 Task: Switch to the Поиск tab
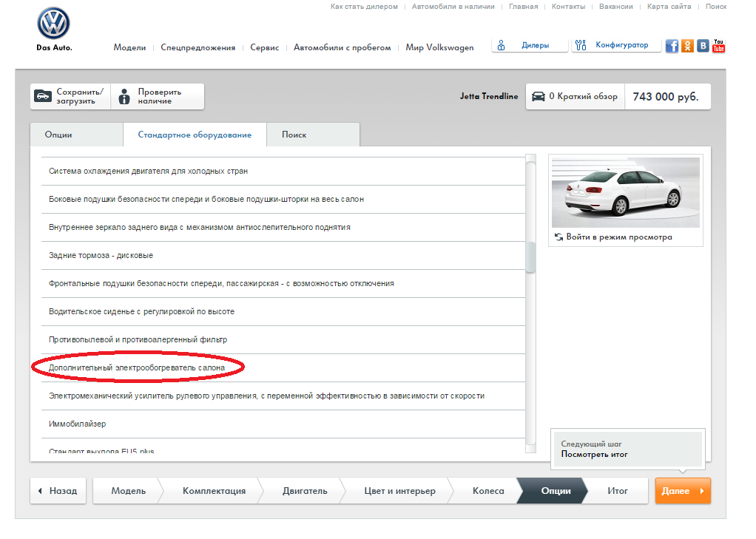tap(314, 135)
